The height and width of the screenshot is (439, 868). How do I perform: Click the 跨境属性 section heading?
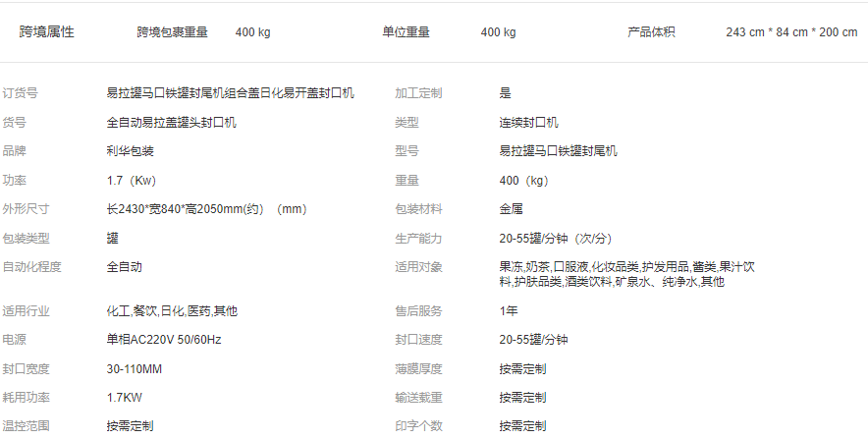pos(47,31)
